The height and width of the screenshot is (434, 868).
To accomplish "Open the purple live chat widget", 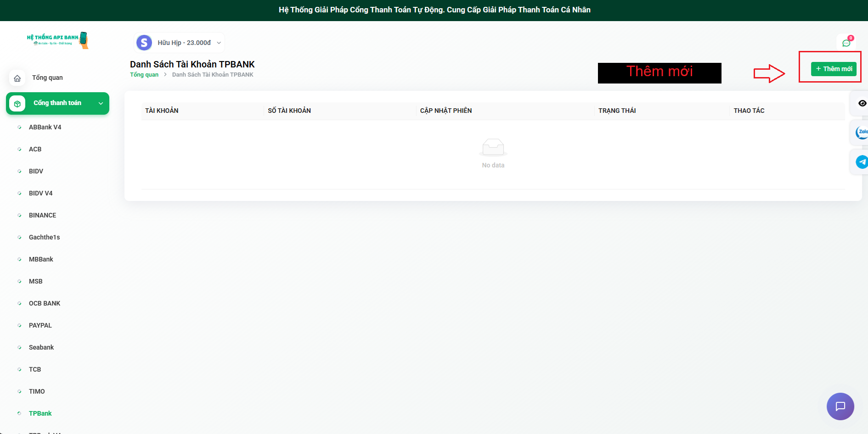I will click(840, 406).
